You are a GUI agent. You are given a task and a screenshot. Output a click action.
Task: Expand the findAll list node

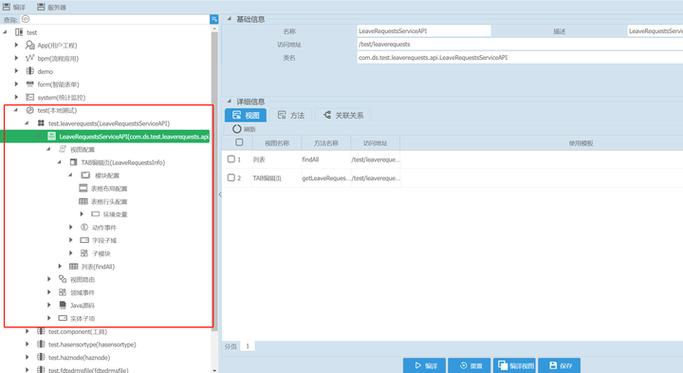tap(60, 266)
